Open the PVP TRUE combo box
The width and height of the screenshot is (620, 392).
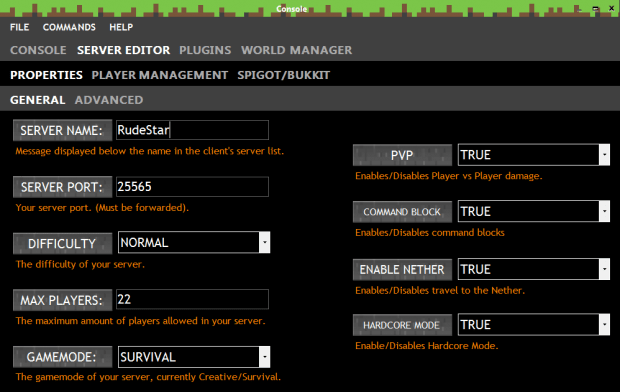(x=534, y=155)
